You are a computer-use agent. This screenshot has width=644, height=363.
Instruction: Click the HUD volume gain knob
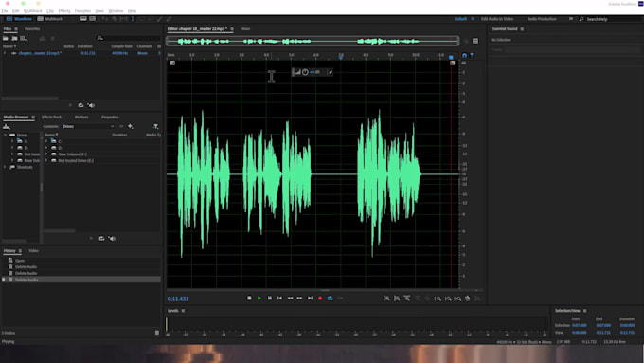click(x=305, y=72)
